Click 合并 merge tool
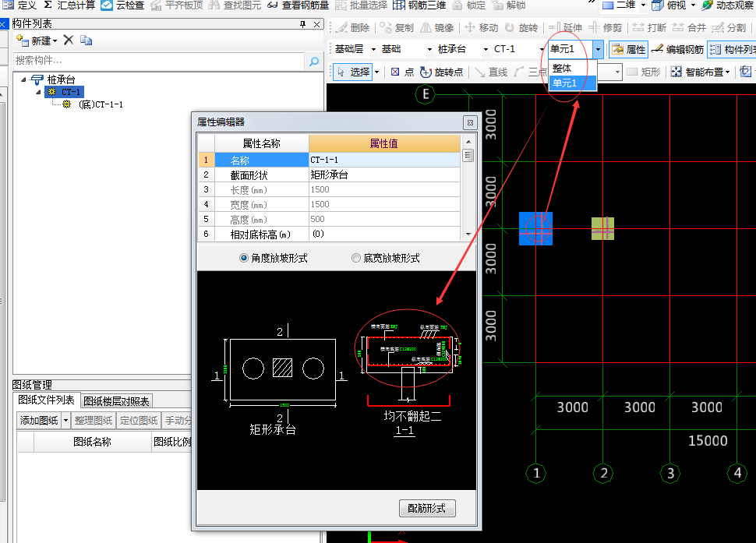The width and height of the screenshot is (756, 543). coord(690,28)
